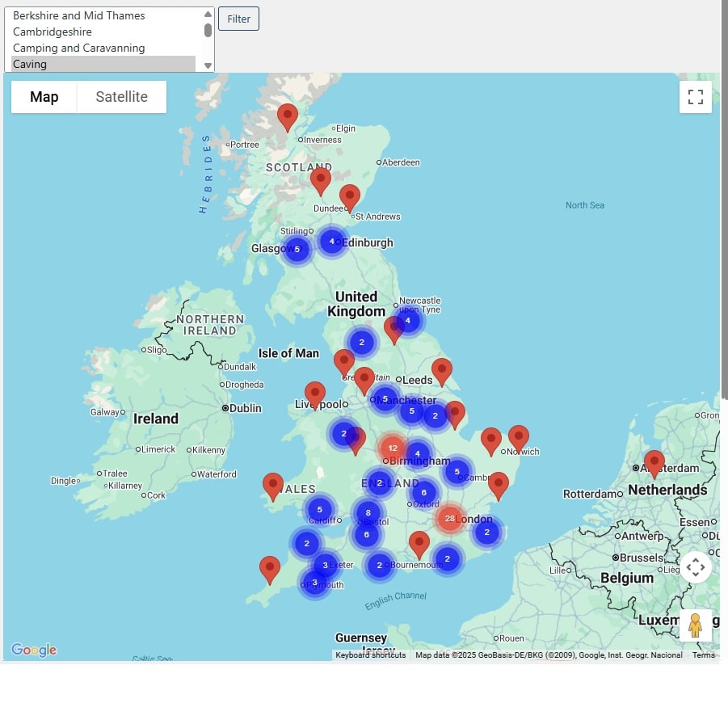Click red cluster marker with 28
The height and width of the screenshot is (720, 728).
click(x=450, y=518)
